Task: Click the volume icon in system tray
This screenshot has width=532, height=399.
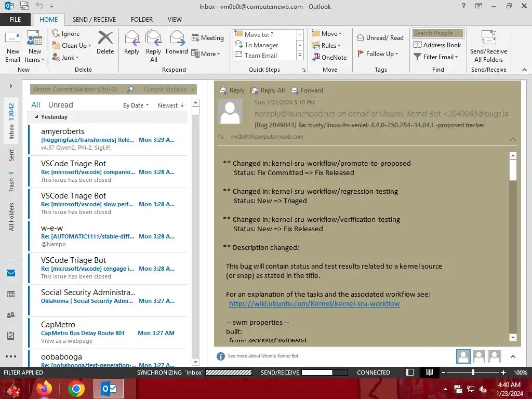Action: click(483, 389)
